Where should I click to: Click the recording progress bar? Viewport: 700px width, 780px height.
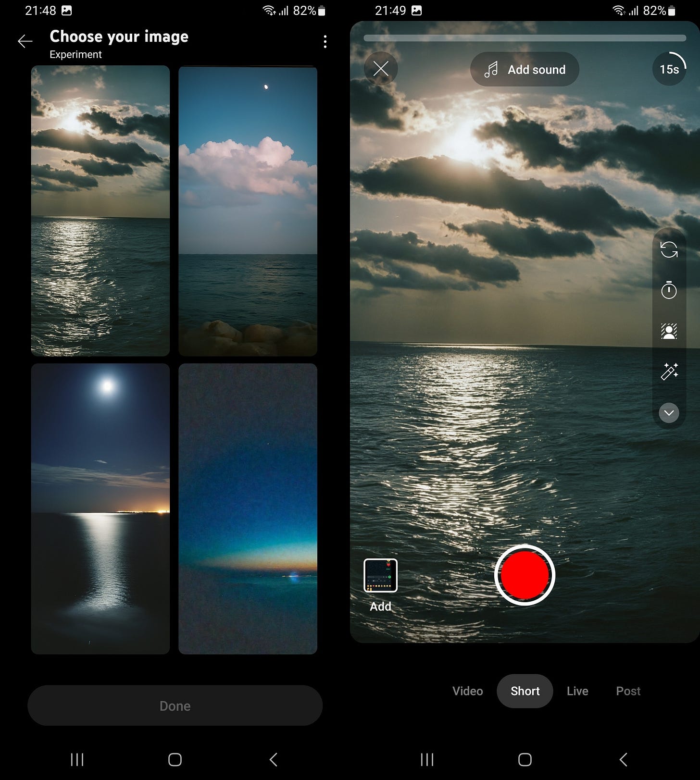(x=525, y=38)
